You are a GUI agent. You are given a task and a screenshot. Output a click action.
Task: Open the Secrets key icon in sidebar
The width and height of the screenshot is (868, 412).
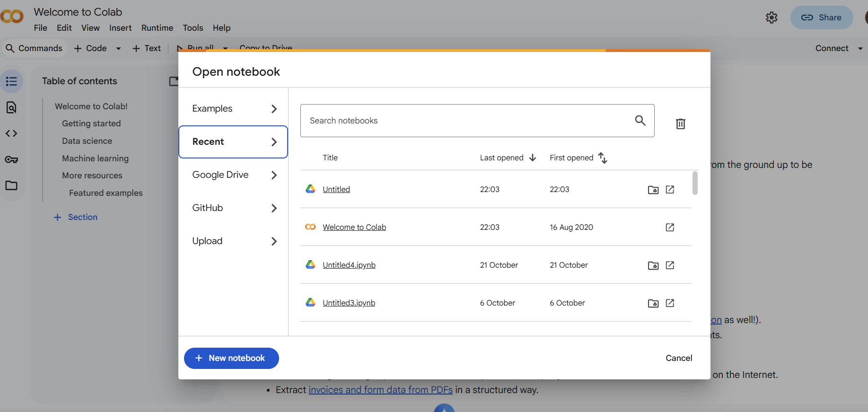click(x=11, y=159)
